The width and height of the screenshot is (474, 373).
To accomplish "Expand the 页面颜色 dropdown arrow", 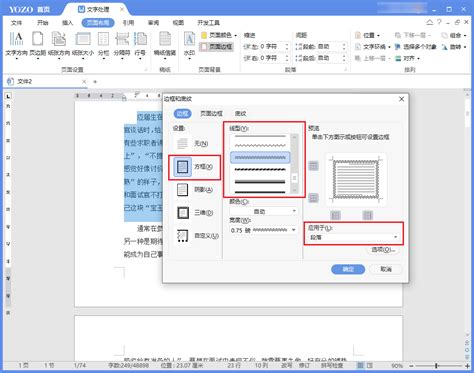I will (x=236, y=35).
